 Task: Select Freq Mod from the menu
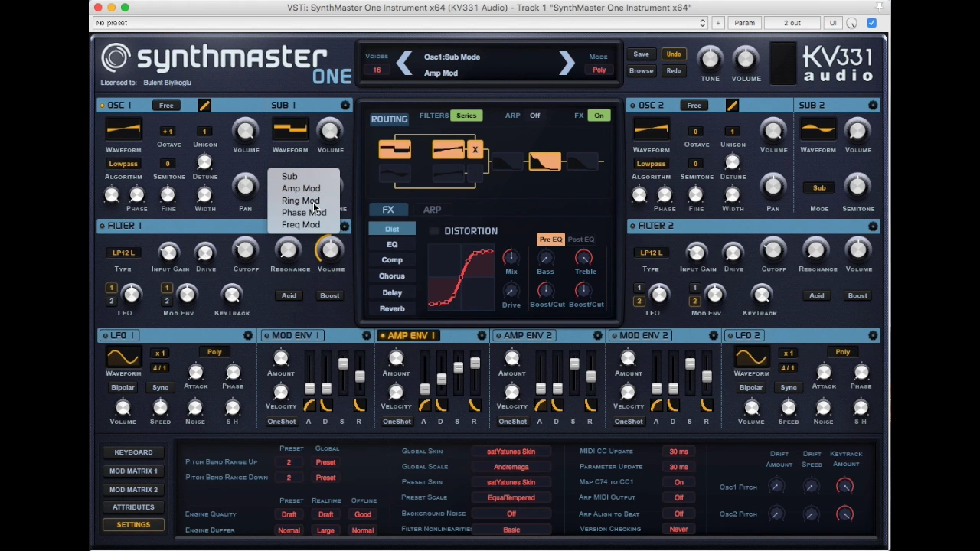point(301,225)
